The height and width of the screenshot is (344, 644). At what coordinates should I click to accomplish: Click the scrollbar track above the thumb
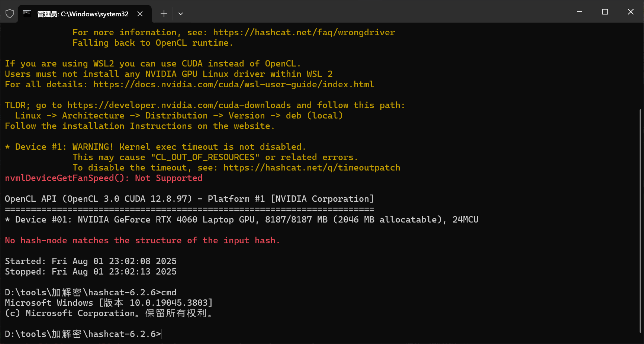641,67
